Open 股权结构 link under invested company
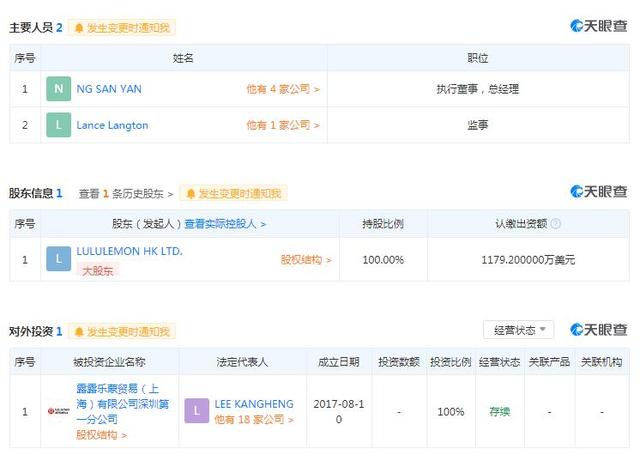Image resolution: width=640 pixels, height=473 pixels. point(101,435)
